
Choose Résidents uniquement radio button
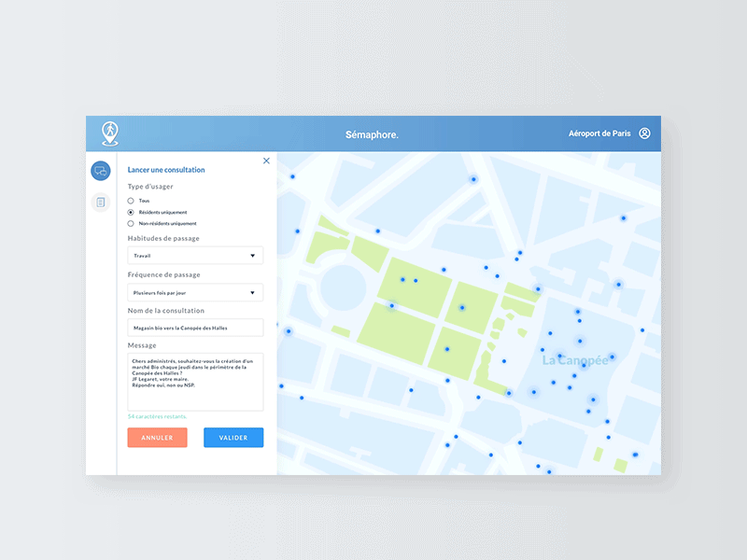pos(131,213)
